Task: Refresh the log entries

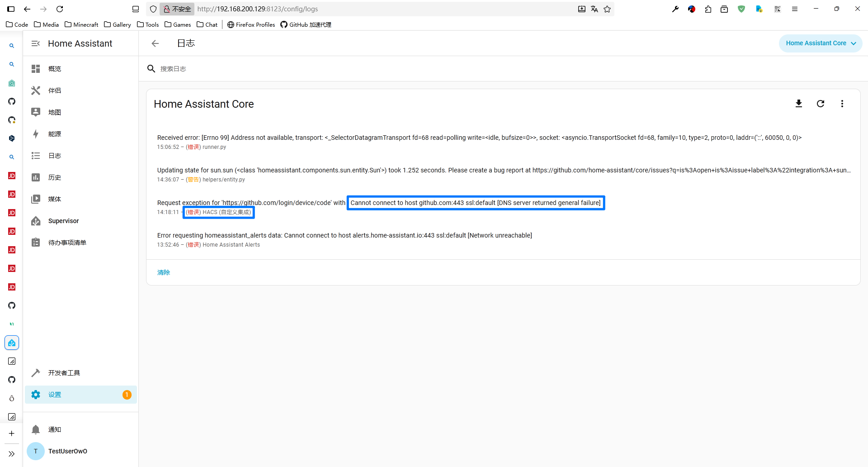Action: [x=820, y=104]
